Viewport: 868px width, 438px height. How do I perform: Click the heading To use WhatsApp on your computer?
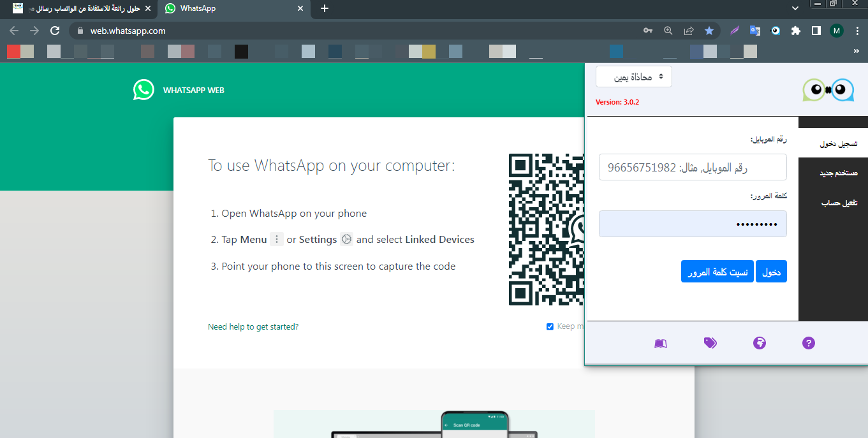(x=332, y=166)
